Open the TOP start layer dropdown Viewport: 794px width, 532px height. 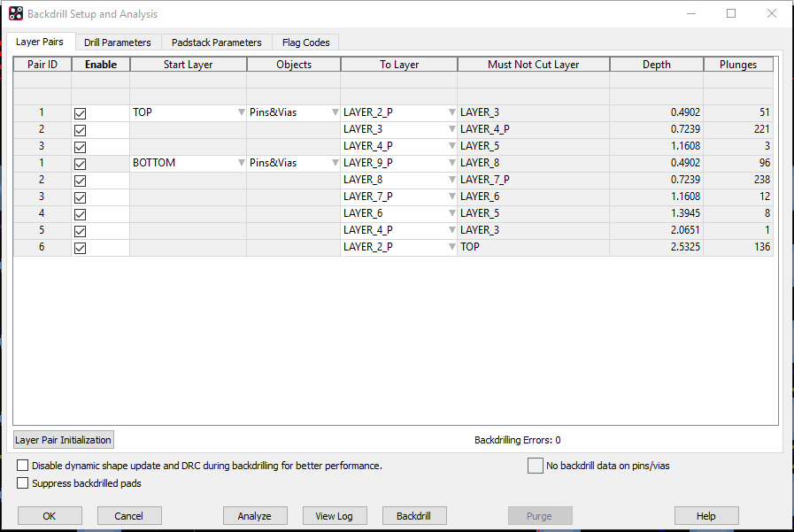pos(241,112)
